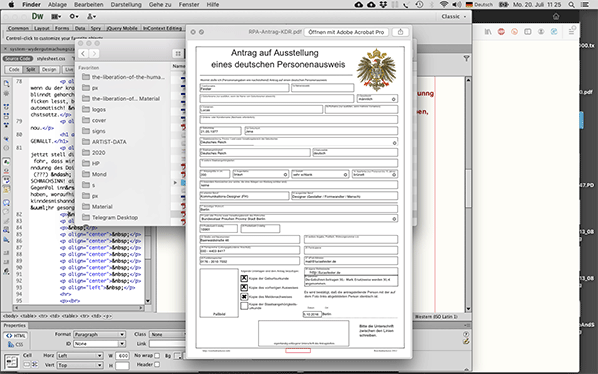598x374 pixels.
Task: Switch to the Spry insert tab
Action: (96, 28)
